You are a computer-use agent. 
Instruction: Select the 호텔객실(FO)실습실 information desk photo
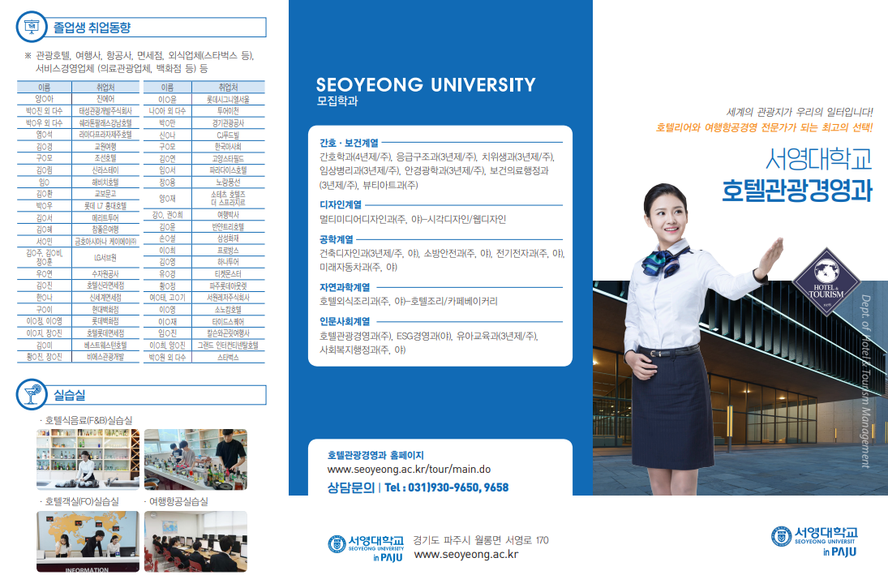click(88, 542)
